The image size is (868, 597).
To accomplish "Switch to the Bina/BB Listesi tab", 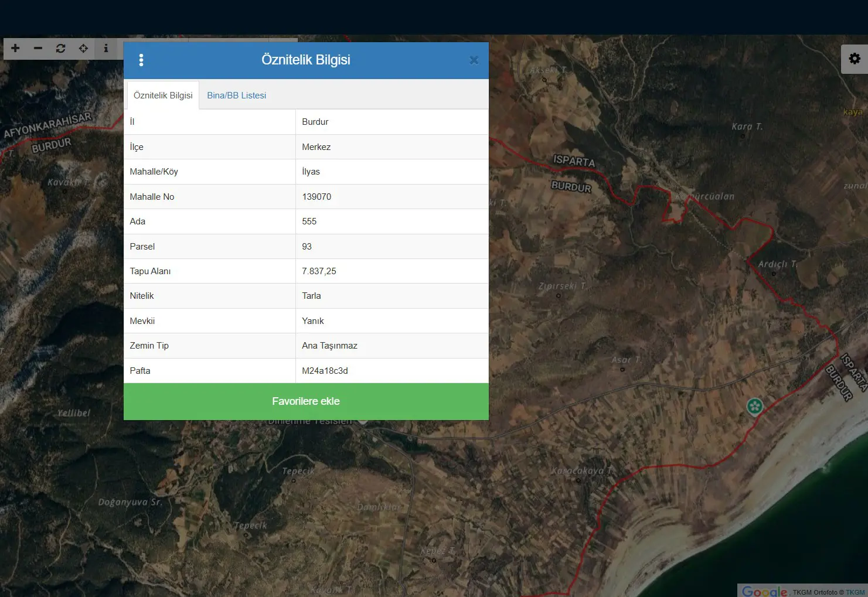I will tap(236, 95).
